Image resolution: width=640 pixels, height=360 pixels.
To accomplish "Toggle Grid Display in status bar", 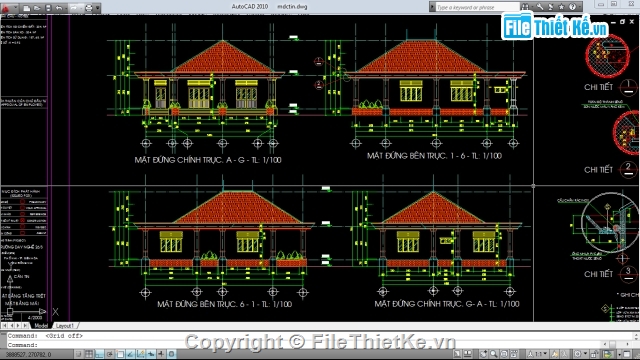I will coord(89,354).
